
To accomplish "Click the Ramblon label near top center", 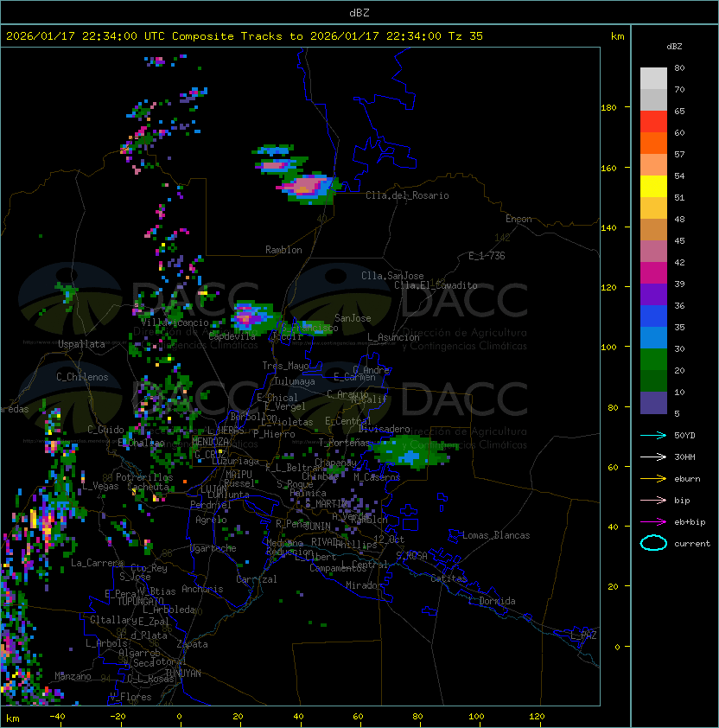I will pyautogui.click(x=283, y=250).
